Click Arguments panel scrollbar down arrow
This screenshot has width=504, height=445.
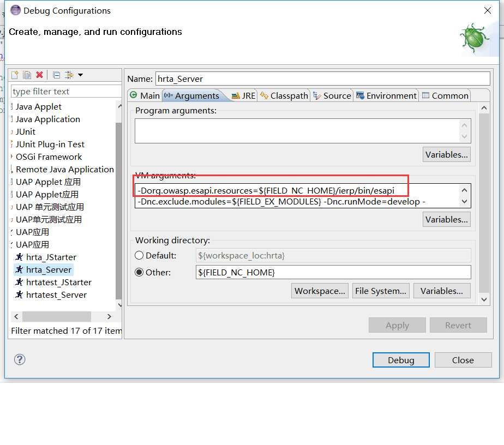(484, 299)
